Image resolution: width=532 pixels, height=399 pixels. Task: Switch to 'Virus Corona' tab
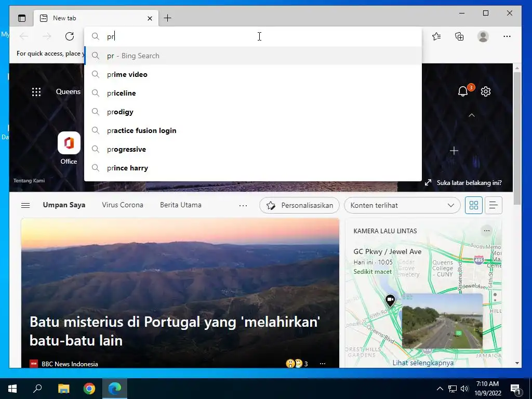(123, 205)
